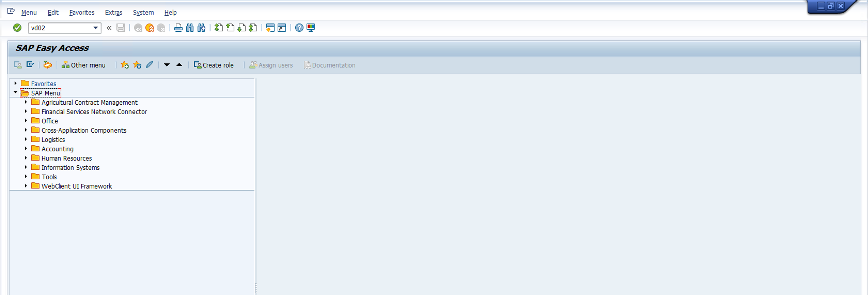
Task: Select the Tools folder label
Action: 49,177
